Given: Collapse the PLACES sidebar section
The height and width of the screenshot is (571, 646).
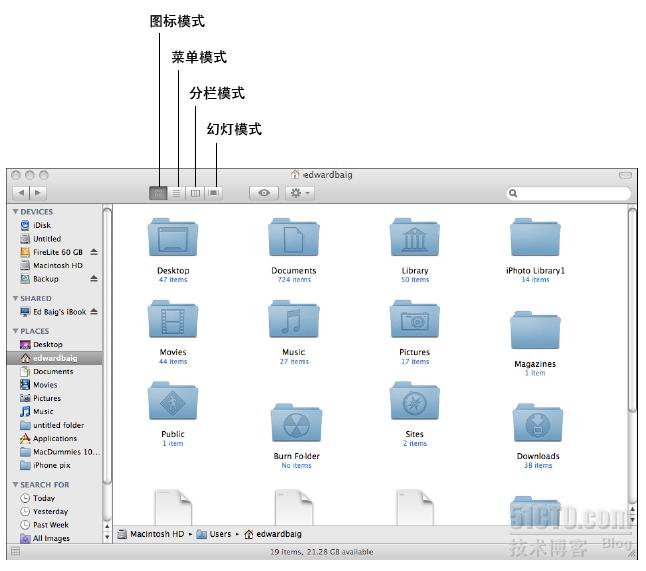Looking at the screenshot, I should click(15, 331).
